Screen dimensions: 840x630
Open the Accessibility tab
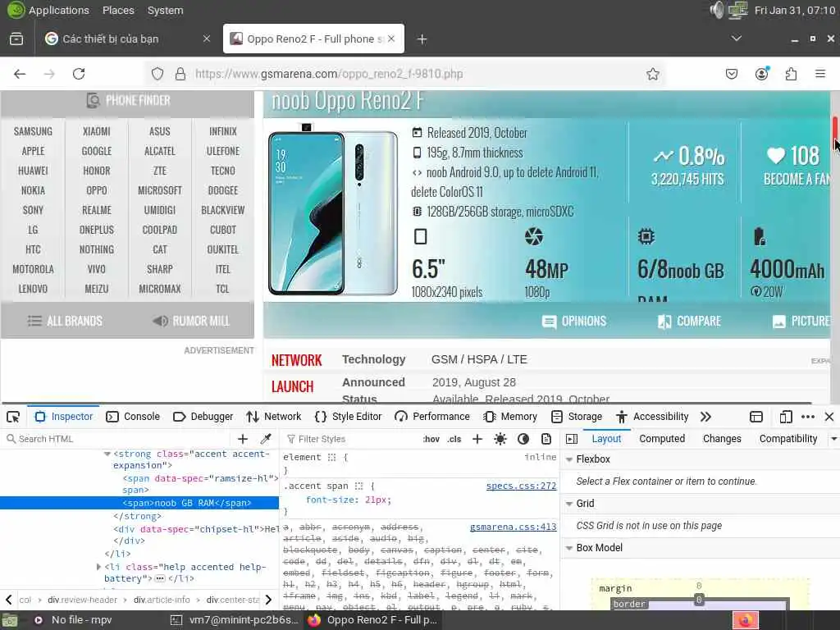(652, 417)
